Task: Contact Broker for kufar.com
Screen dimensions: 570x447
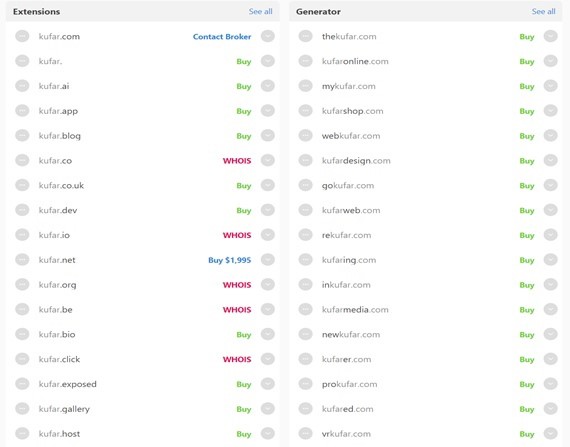Action: tap(222, 37)
